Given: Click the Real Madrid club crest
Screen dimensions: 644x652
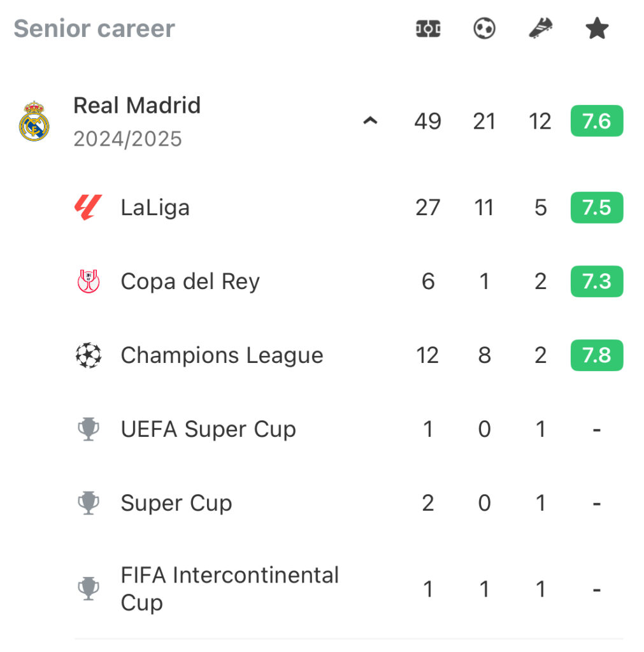Looking at the screenshot, I should pyautogui.click(x=34, y=121).
